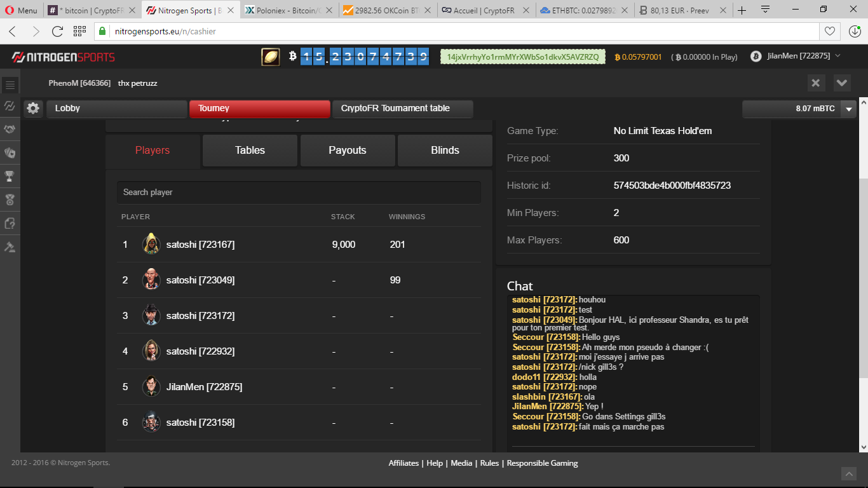Open the Blinds tab
This screenshot has width=868, height=488.
pos(445,151)
